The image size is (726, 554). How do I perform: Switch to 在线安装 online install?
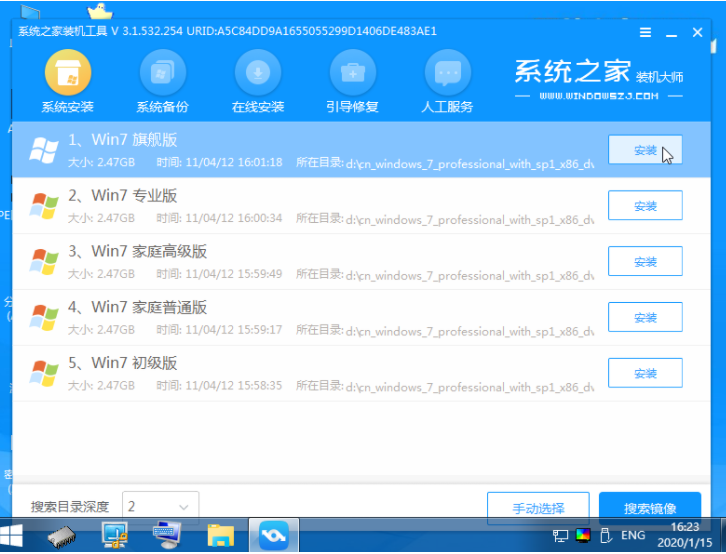point(258,82)
